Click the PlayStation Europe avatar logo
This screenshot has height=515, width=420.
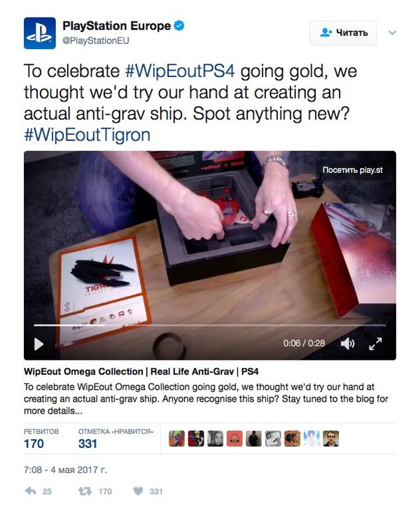tap(39, 33)
